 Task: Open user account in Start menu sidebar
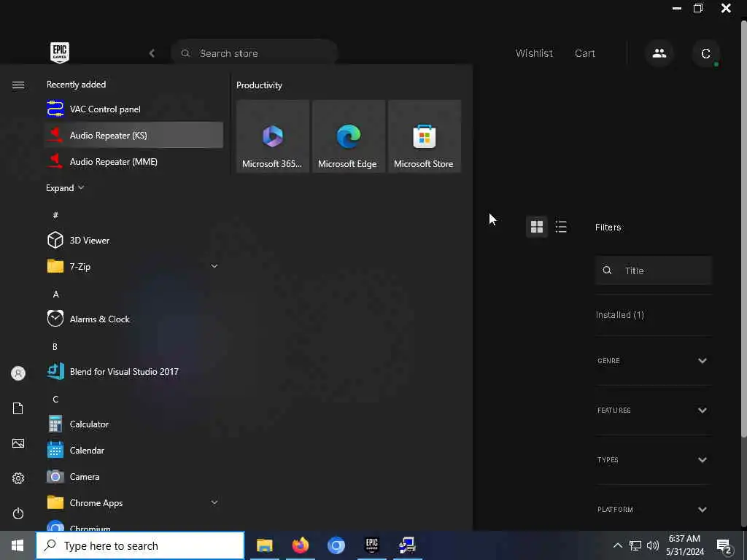[18, 373]
